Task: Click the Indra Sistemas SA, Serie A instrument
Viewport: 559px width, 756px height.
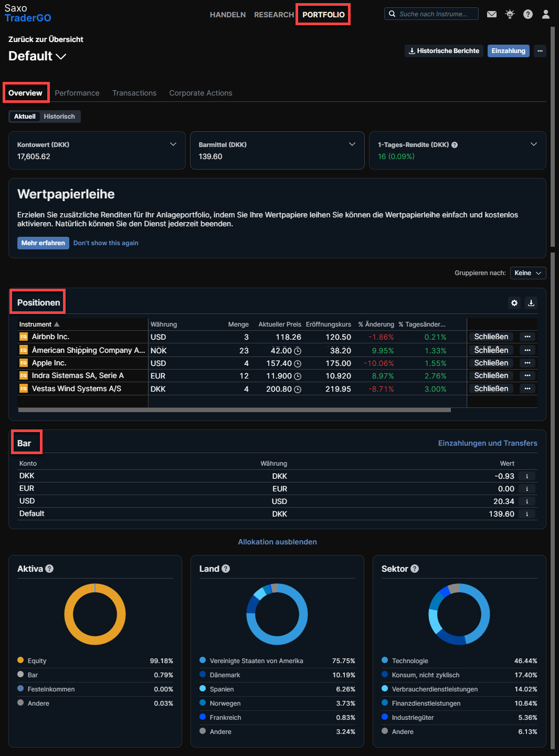Action: [78, 375]
